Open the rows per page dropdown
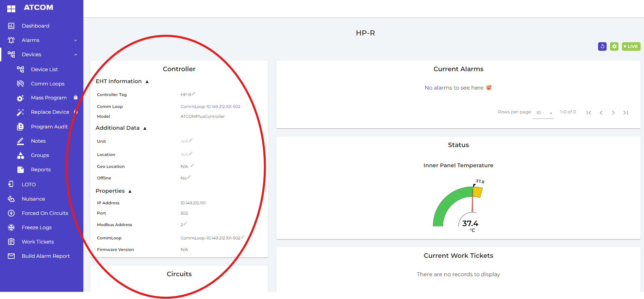644x299 pixels. pos(543,113)
